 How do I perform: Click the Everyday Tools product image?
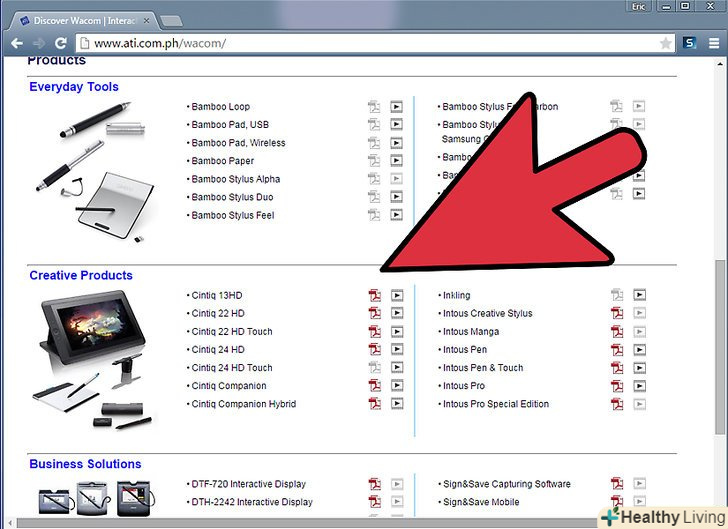tap(94, 172)
